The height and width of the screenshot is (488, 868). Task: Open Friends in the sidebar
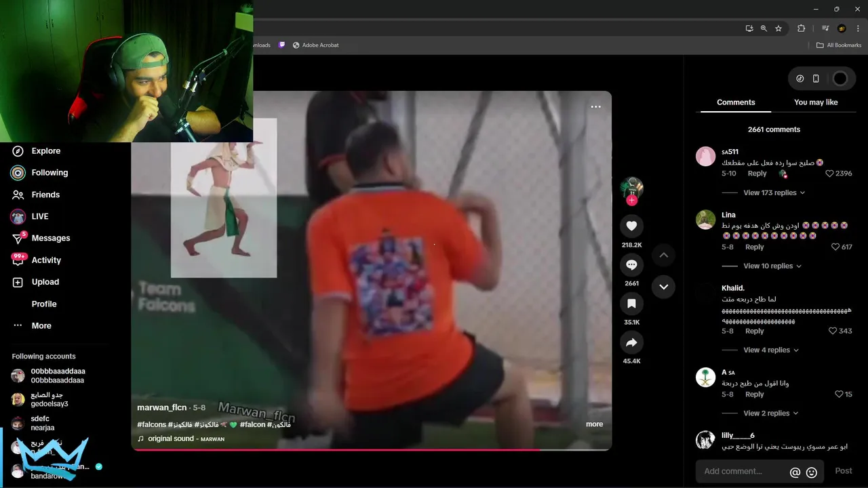pyautogui.click(x=35, y=195)
